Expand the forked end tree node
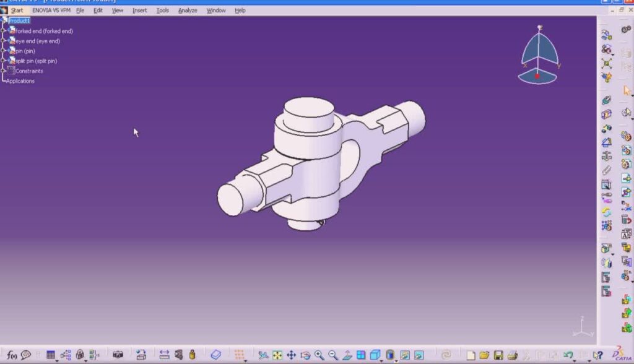 (x=4, y=31)
